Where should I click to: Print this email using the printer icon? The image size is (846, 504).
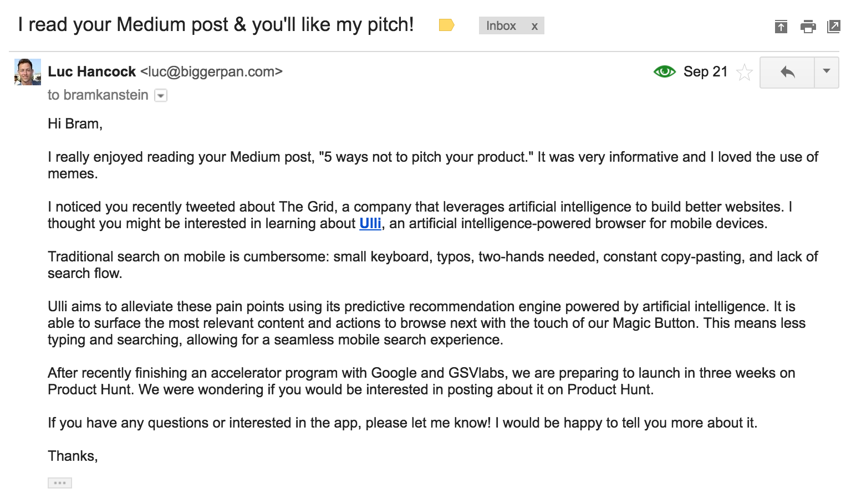808,26
